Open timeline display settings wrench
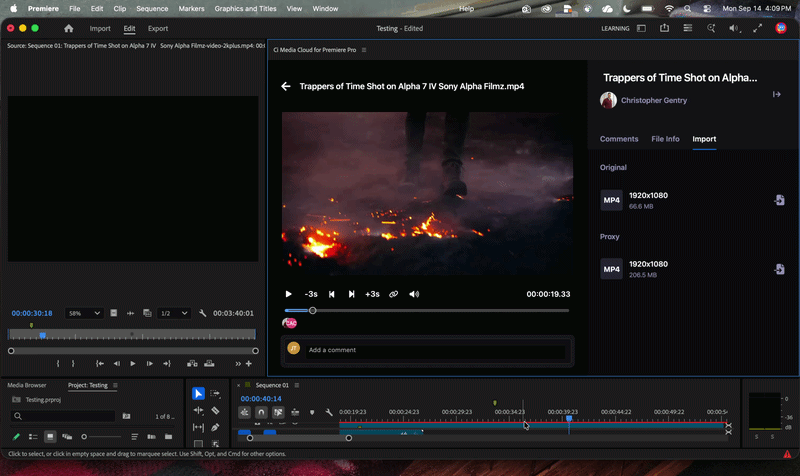Image resolution: width=800 pixels, height=476 pixels. click(329, 412)
